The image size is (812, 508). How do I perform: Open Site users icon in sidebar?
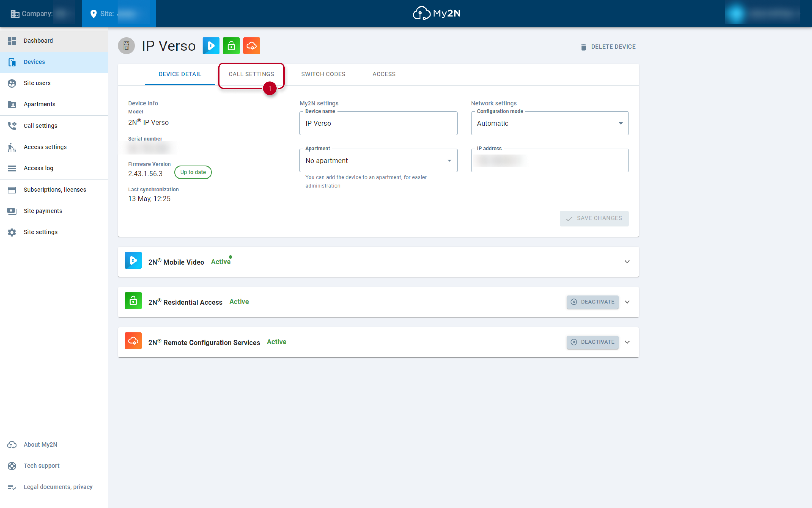12,83
